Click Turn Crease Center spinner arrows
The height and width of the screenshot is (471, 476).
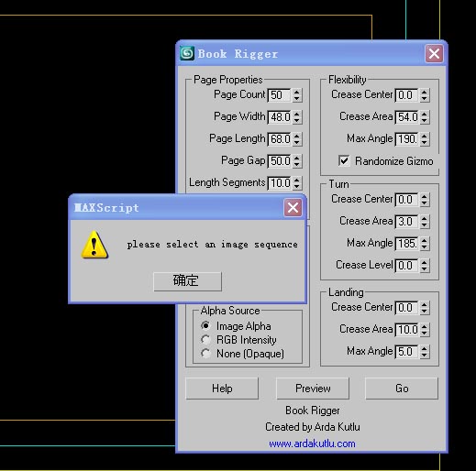pos(425,200)
